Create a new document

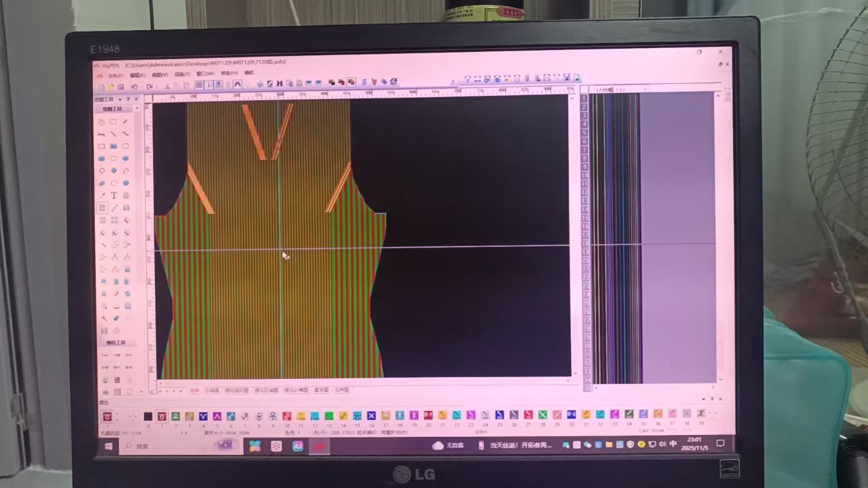point(101,87)
